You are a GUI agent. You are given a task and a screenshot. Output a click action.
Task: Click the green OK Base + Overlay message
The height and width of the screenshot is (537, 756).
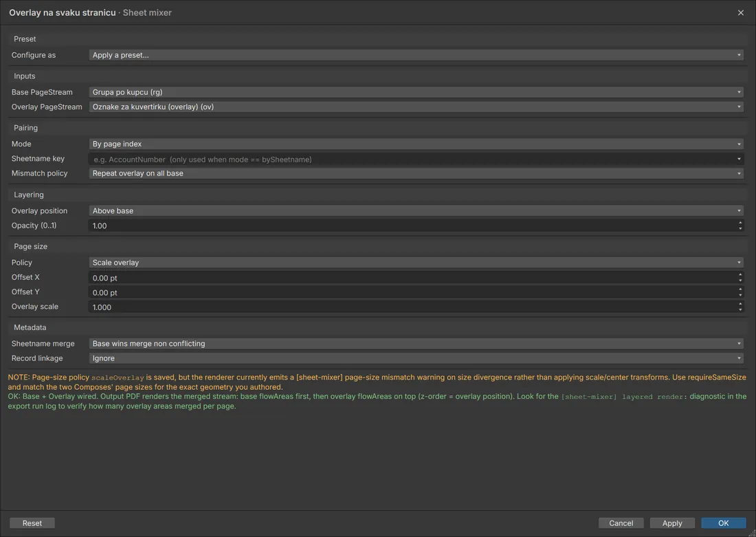click(377, 401)
